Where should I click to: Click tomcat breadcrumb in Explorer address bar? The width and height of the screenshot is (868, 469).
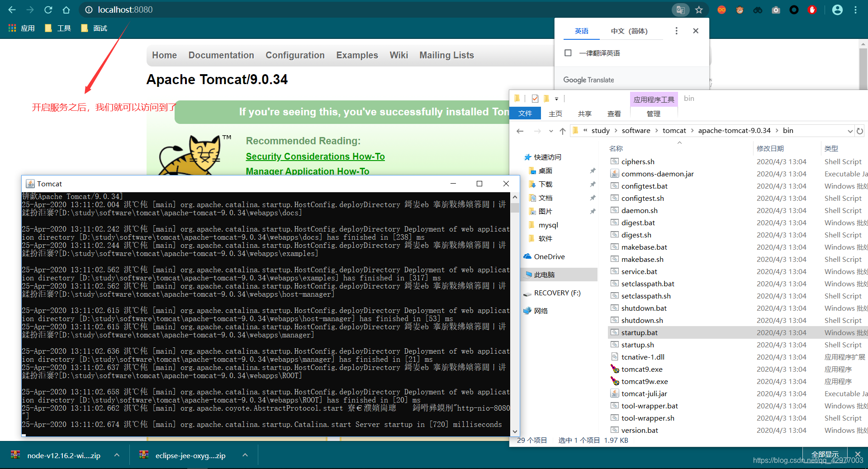click(674, 131)
